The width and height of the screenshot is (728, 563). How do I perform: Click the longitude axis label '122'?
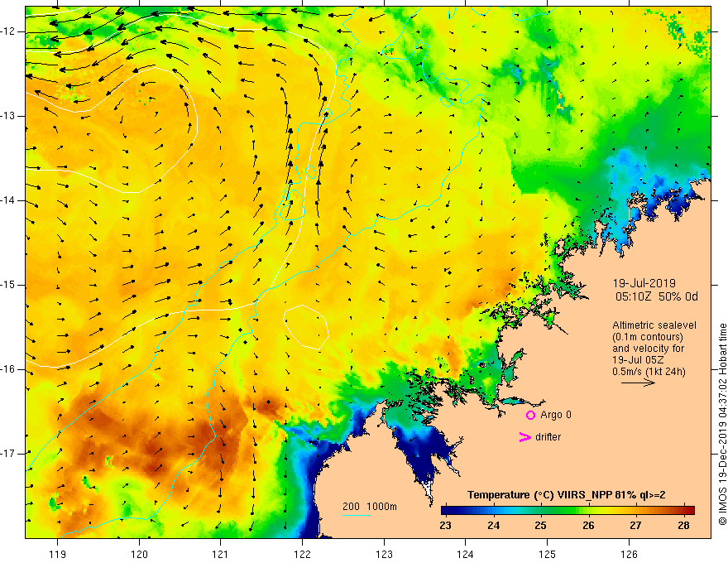302,554
